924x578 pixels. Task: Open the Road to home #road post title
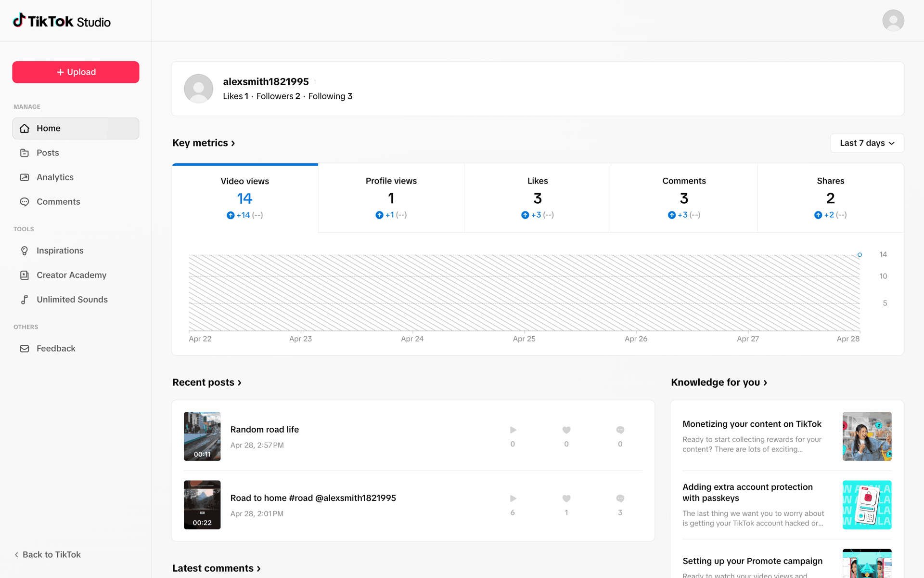click(313, 498)
